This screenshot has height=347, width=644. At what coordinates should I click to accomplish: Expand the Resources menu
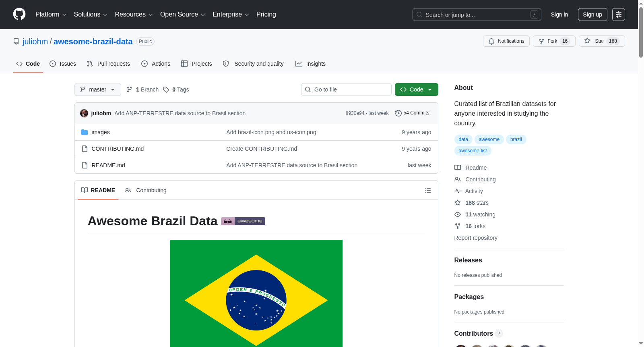click(134, 15)
